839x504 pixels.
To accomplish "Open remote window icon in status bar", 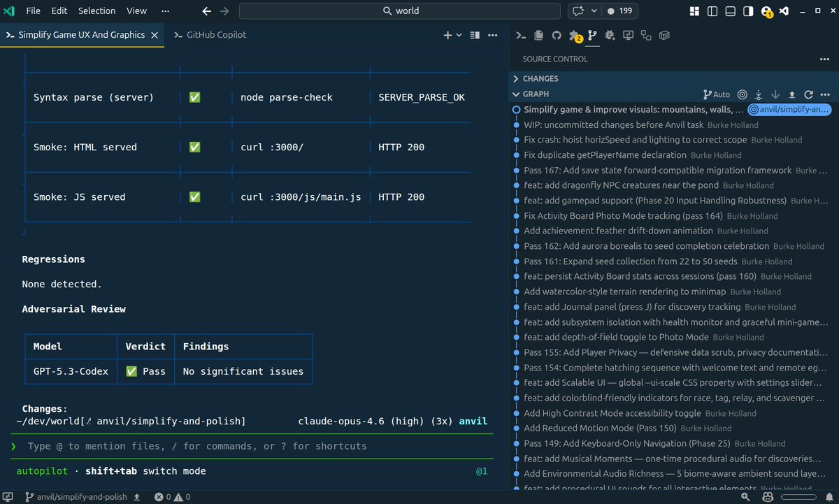I will tap(8, 497).
